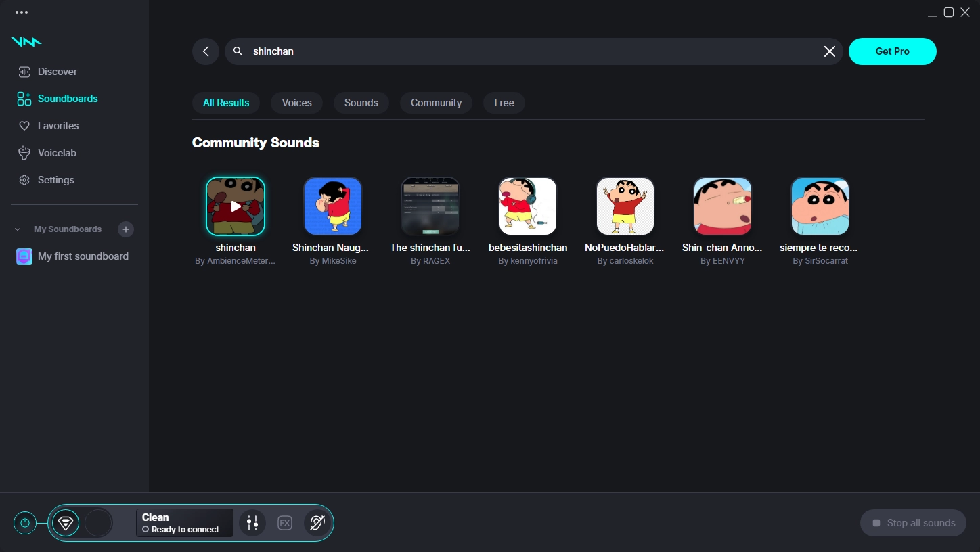
Task: Focus the search field containing shinchan
Action: pos(533,51)
